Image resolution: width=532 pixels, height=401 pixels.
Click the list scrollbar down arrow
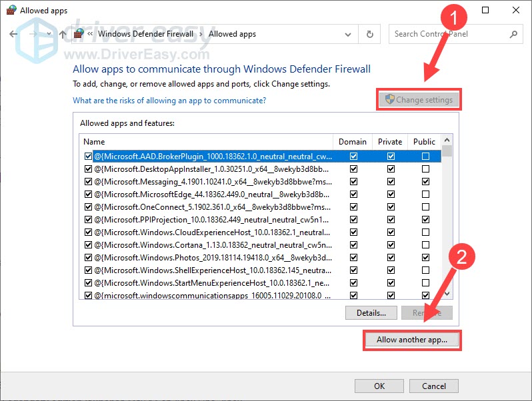pyautogui.click(x=447, y=294)
